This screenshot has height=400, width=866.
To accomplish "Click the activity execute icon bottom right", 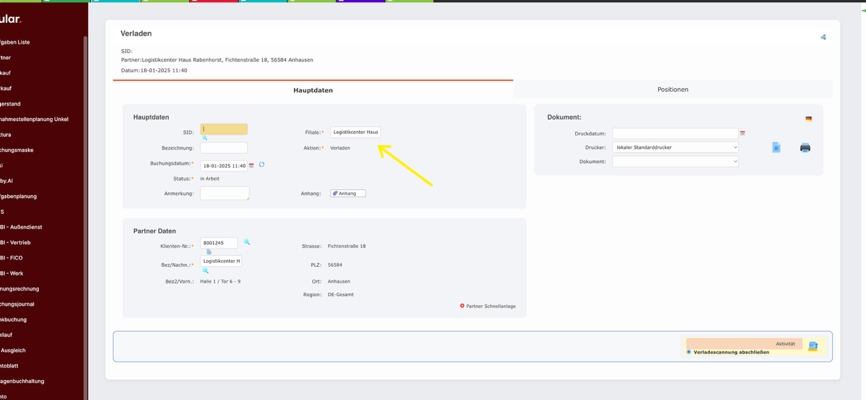I will [813, 347].
